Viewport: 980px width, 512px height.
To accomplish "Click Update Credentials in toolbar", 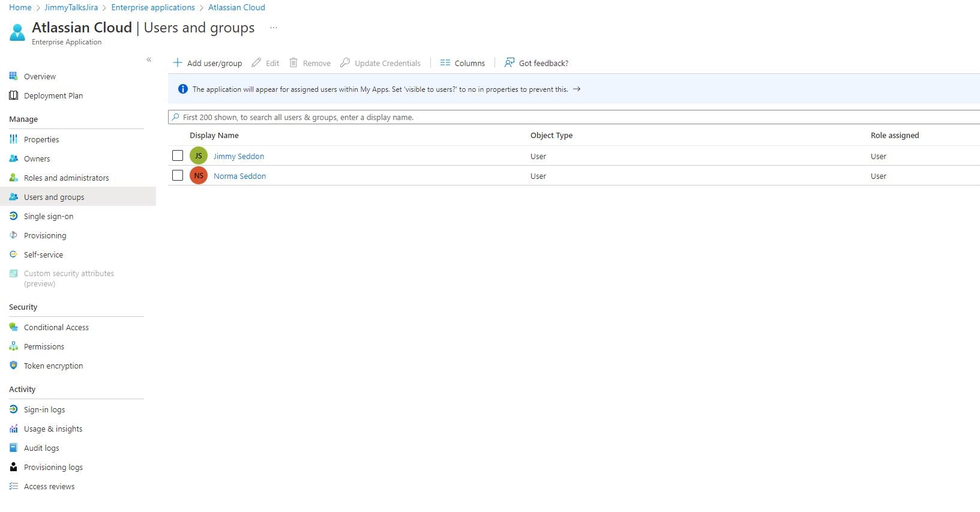I will click(380, 63).
